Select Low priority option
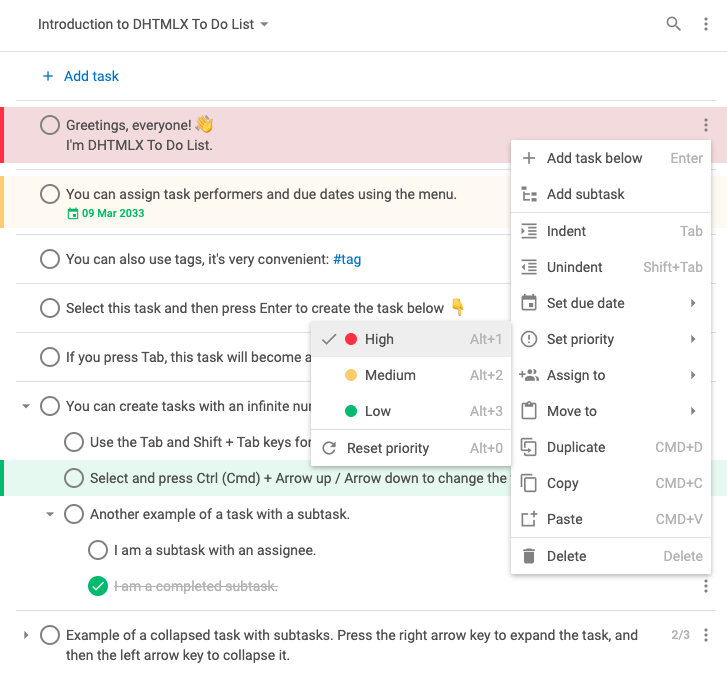The width and height of the screenshot is (727, 673). pyautogui.click(x=411, y=411)
